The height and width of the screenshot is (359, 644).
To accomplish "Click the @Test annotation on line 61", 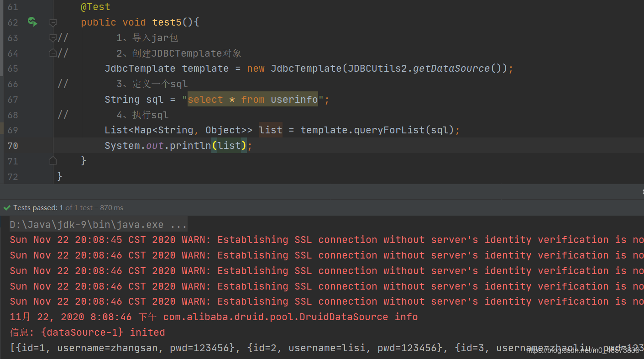I will pos(95,7).
